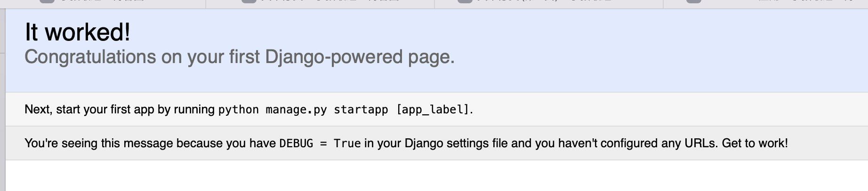868x191 pixels.
Task: Click the "[app_label]" placeholder in the command
Action: tap(433, 110)
